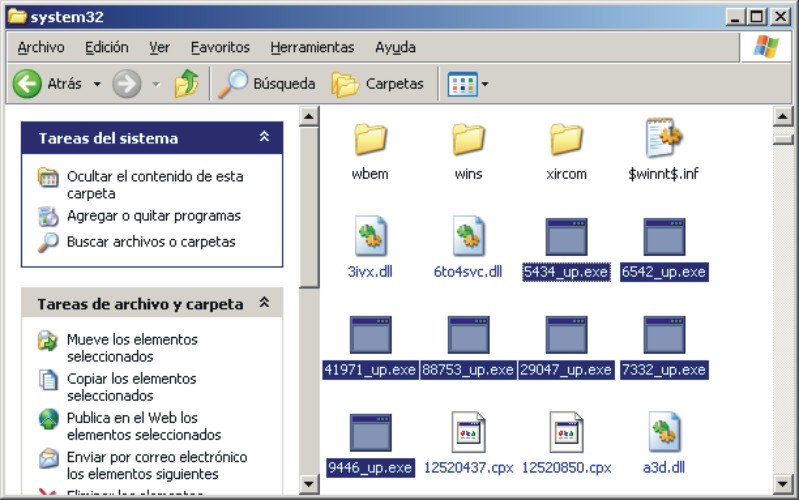This screenshot has width=799, height=500.
Task: Open the Herramientas menu
Action: point(312,47)
